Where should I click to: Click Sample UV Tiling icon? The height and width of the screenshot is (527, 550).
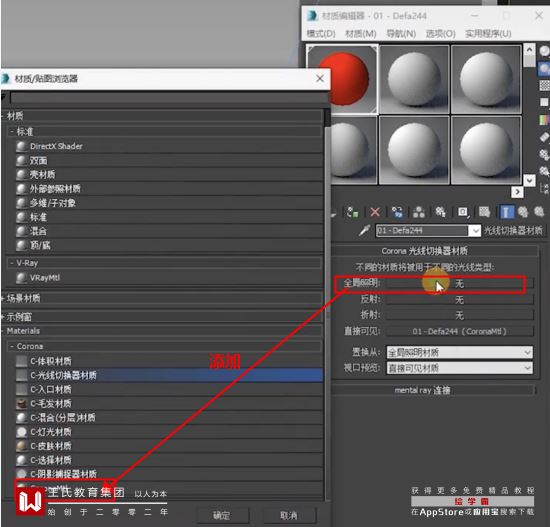click(544, 102)
